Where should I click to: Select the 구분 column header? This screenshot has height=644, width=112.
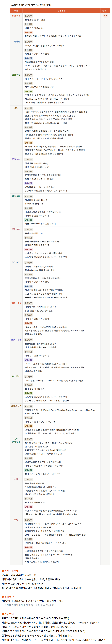(16, 10)
